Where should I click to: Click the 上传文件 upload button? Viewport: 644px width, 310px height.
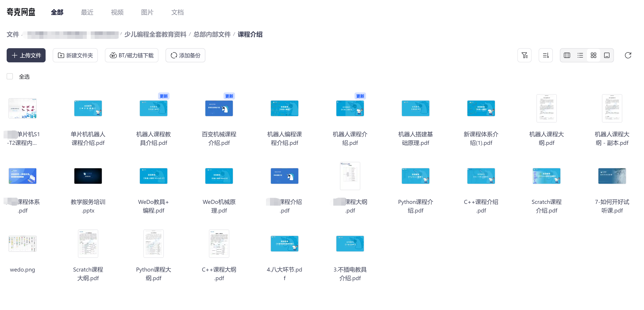[26, 55]
